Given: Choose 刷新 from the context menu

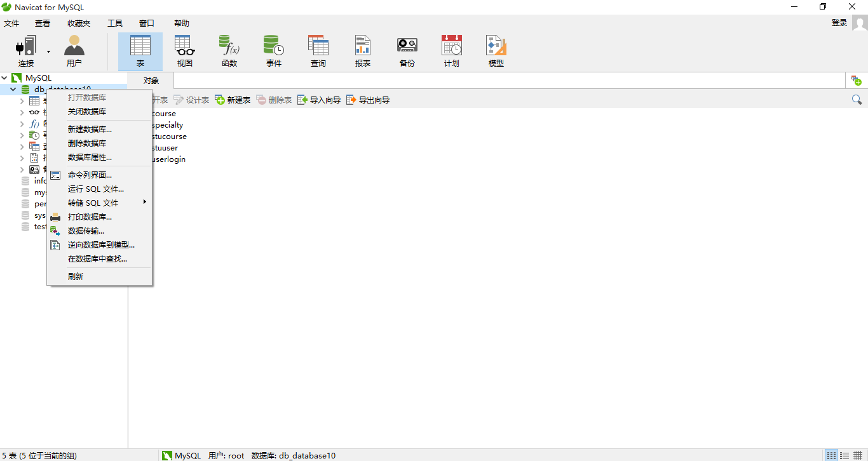Looking at the screenshot, I should [100, 277].
